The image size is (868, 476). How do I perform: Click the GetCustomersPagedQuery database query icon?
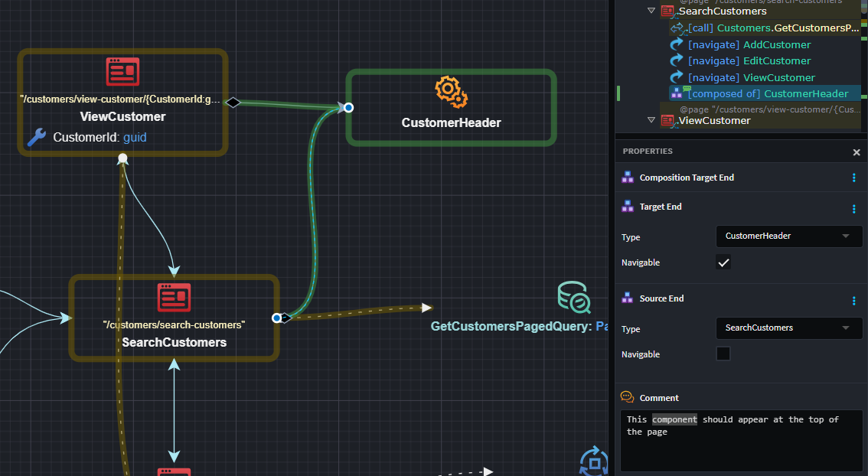(x=574, y=297)
